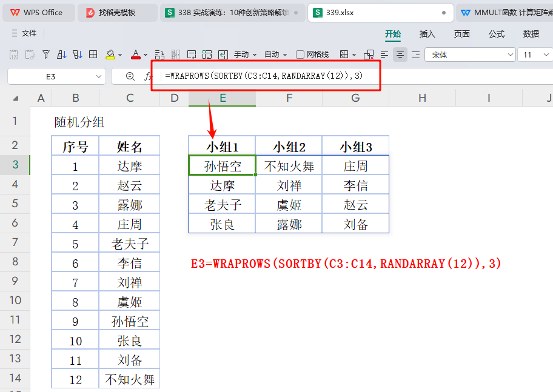The width and height of the screenshot is (553, 392).
Task: Click the 小组2 header cell
Action: 289,146
